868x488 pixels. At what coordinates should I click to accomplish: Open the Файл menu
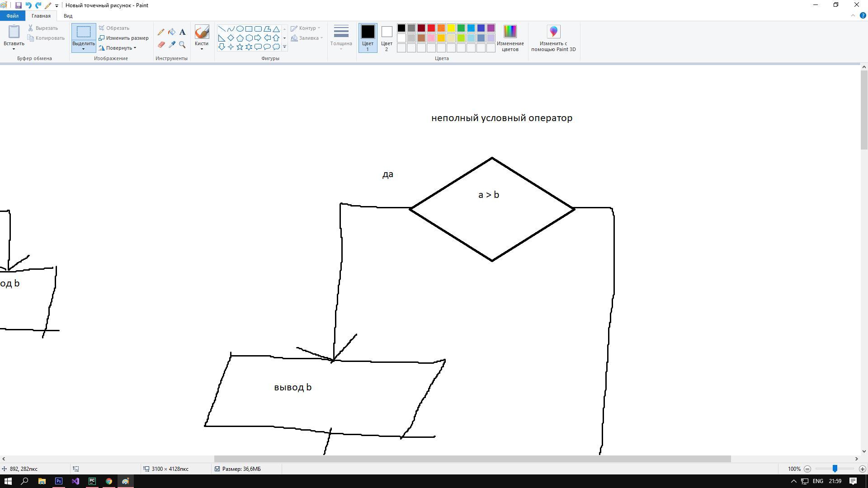tap(13, 16)
